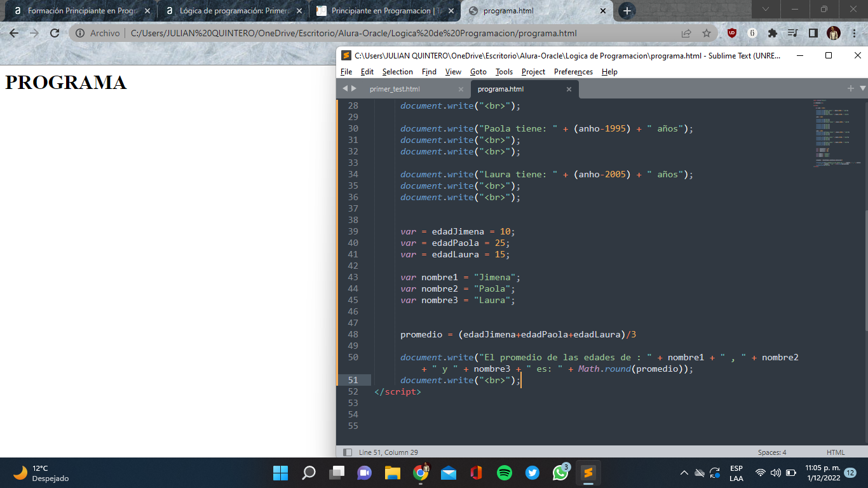Viewport: 868px width, 488px height.
Task: Open Spotify from taskbar
Action: pyautogui.click(x=505, y=473)
